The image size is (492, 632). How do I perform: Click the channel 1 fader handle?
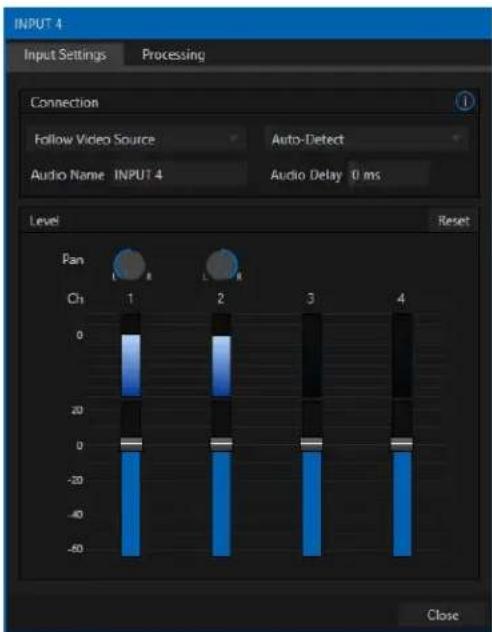coord(131,444)
